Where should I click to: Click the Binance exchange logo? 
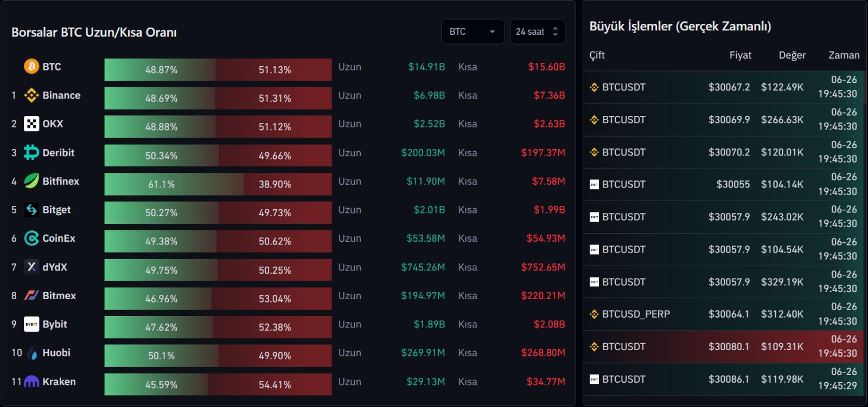(x=31, y=95)
